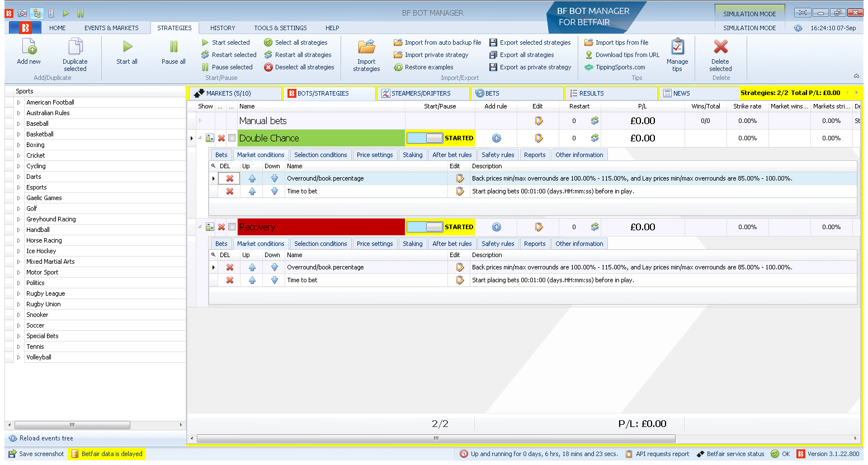Toggle Recovery Start/Pause switch
This screenshot has height=465, width=868.
point(424,227)
